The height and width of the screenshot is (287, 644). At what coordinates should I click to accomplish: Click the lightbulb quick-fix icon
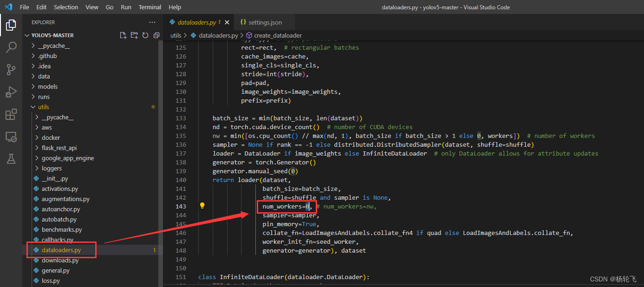coord(202,206)
